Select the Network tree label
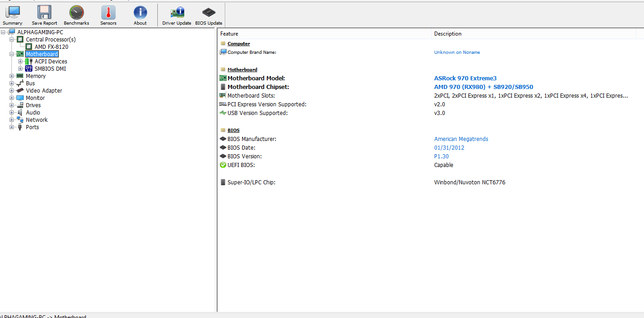The height and width of the screenshot is (318, 644). pos(36,120)
